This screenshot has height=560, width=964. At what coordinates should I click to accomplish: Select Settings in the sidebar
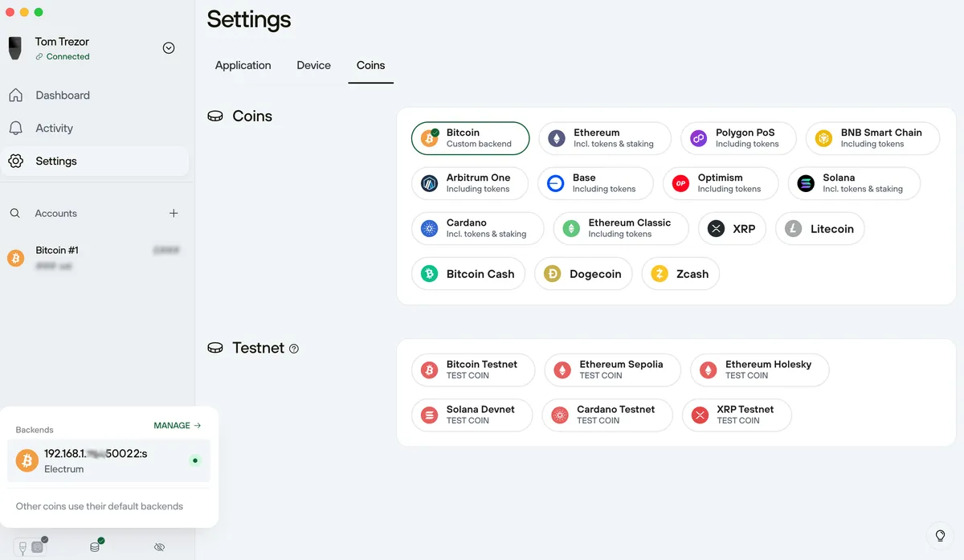click(56, 161)
